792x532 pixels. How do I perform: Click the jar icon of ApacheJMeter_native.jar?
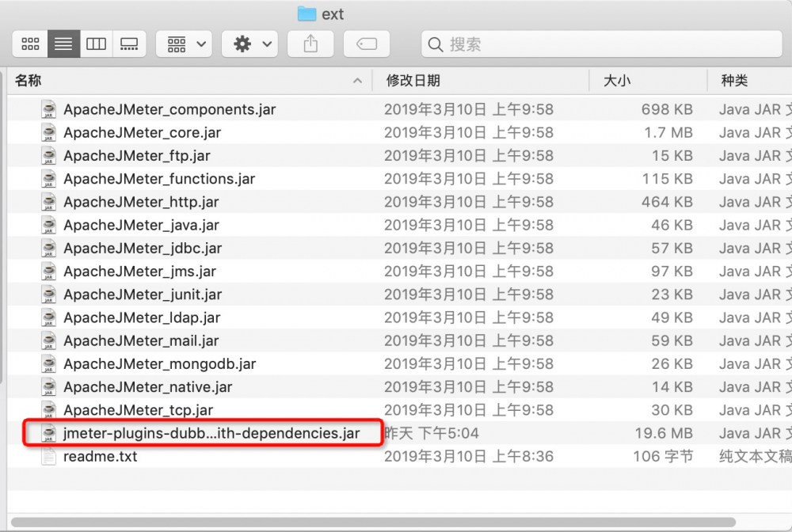48,387
